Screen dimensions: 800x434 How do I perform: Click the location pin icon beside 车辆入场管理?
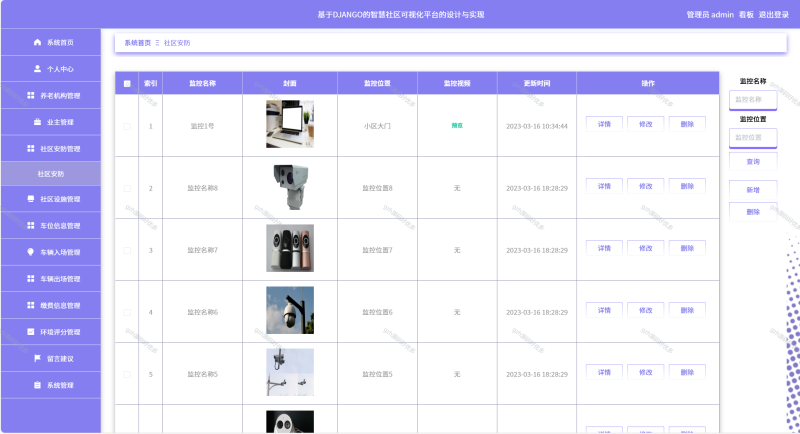point(31,252)
